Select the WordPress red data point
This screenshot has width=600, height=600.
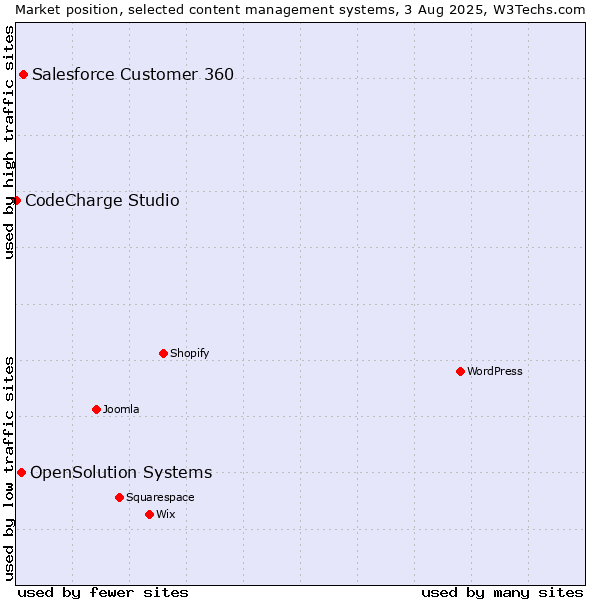[460, 372]
